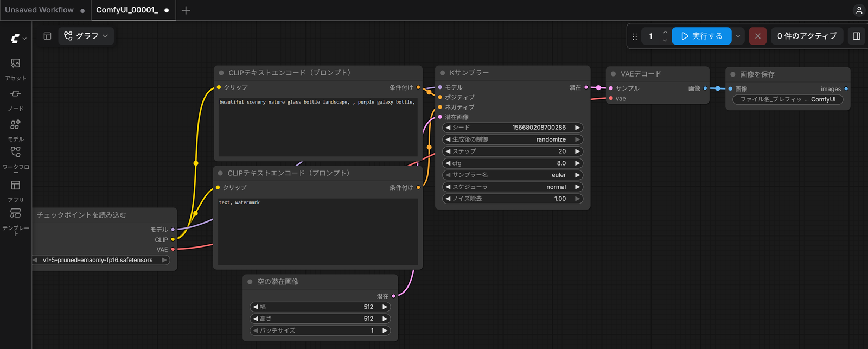Open the Templates sidebar panel

(x=16, y=221)
